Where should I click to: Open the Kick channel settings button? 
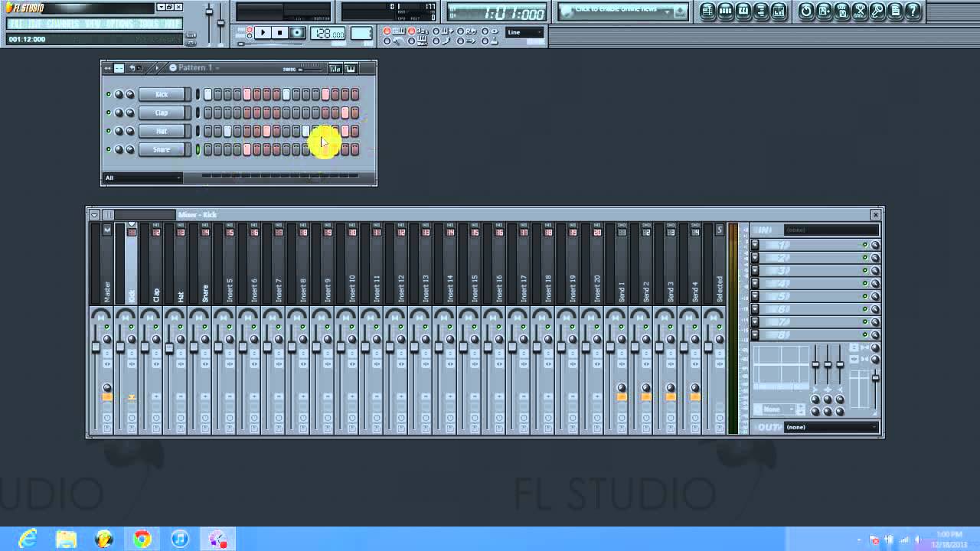162,94
